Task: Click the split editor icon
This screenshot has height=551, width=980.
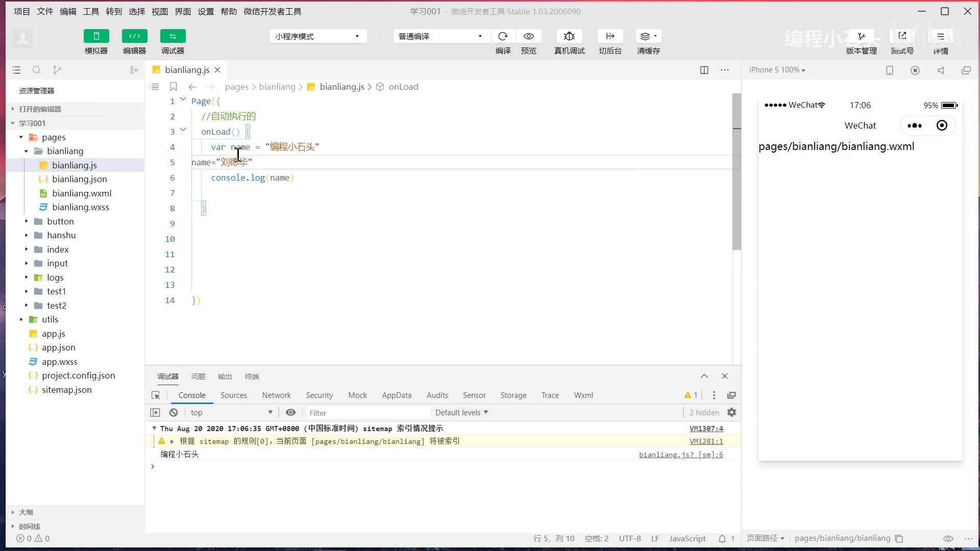Action: [x=704, y=70]
